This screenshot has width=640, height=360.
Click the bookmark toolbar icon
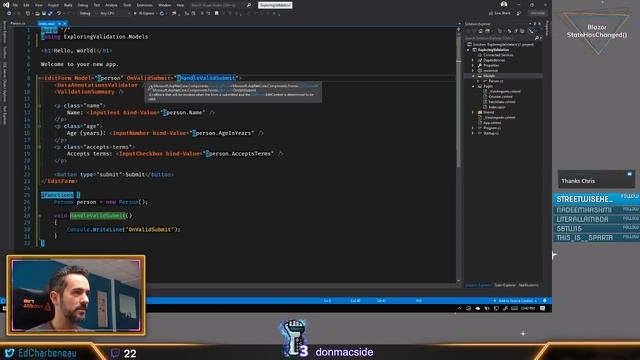click(x=217, y=13)
